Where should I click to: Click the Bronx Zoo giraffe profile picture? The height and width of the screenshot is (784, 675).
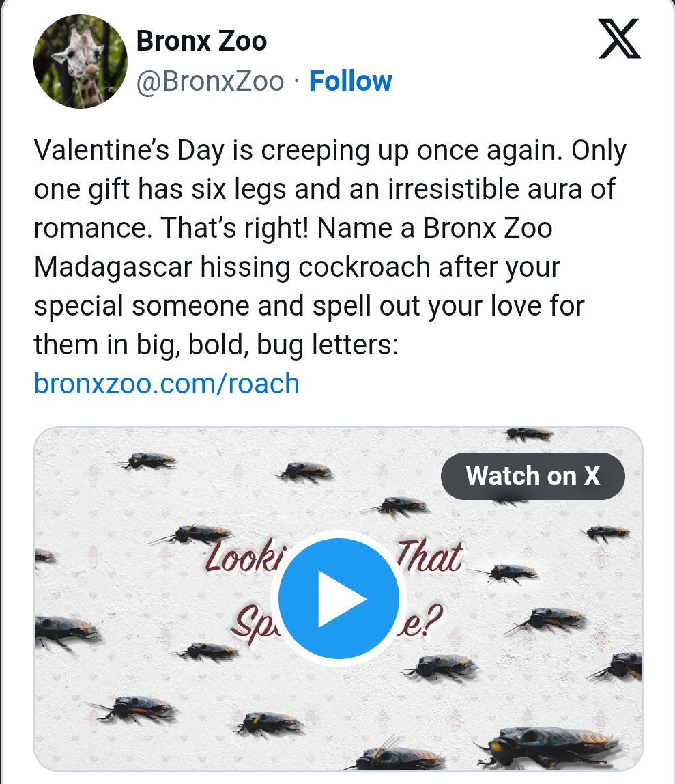(81, 61)
